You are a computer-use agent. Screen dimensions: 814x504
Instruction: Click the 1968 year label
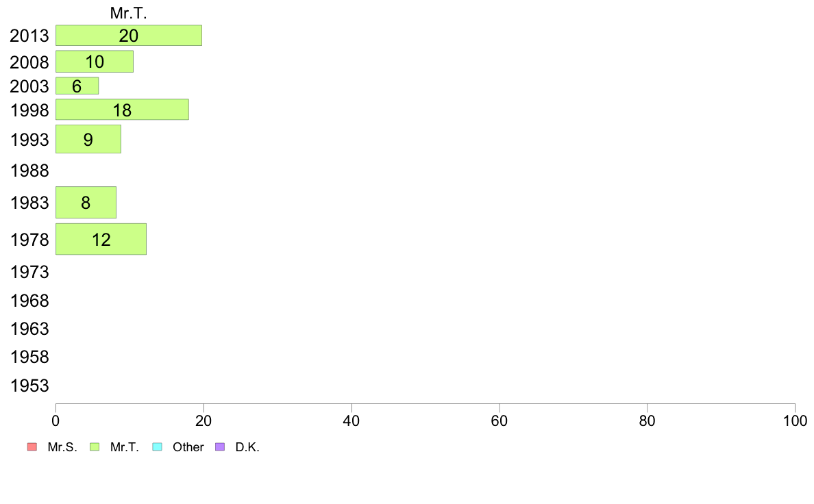(x=29, y=301)
